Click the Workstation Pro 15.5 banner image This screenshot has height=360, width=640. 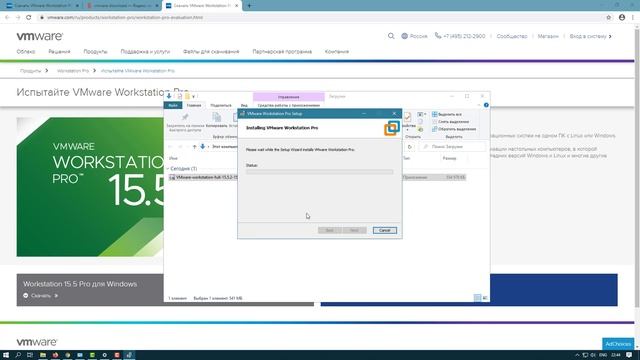pos(90,187)
